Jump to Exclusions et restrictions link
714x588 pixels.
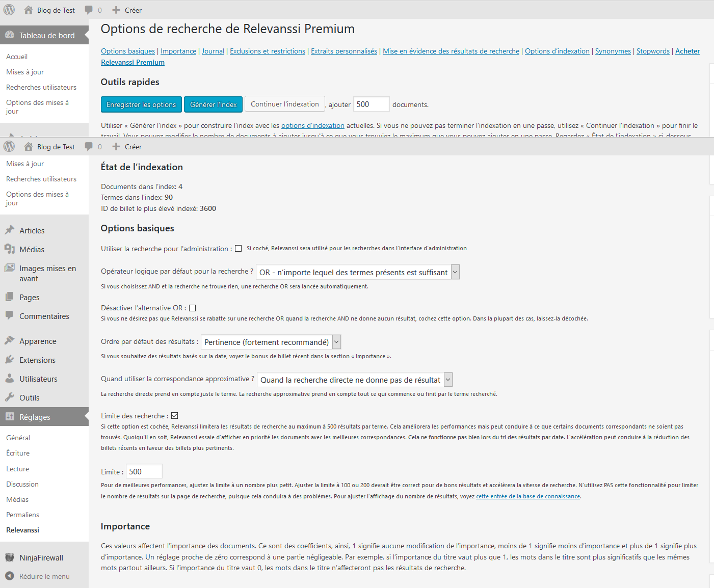(x=268, y=51)
